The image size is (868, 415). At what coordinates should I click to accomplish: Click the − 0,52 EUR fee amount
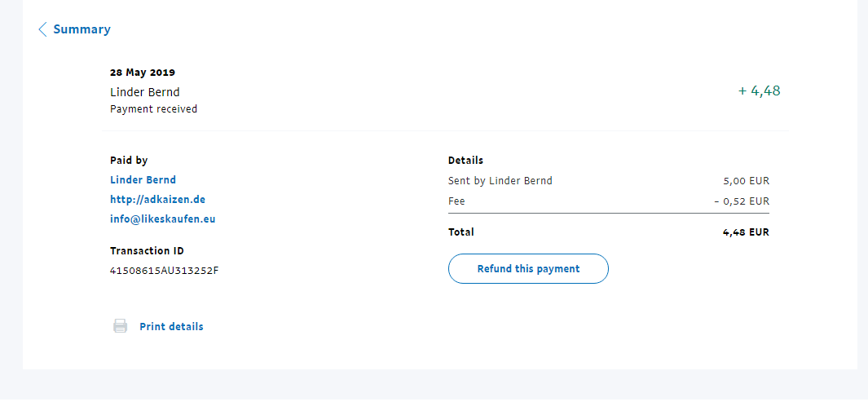[x=741, y=201]
